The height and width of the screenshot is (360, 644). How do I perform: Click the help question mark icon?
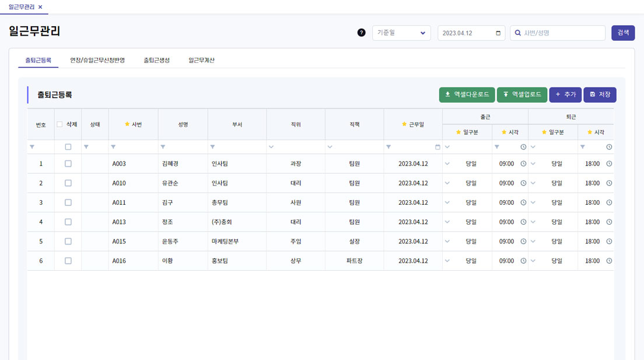(x=361, y=33)
